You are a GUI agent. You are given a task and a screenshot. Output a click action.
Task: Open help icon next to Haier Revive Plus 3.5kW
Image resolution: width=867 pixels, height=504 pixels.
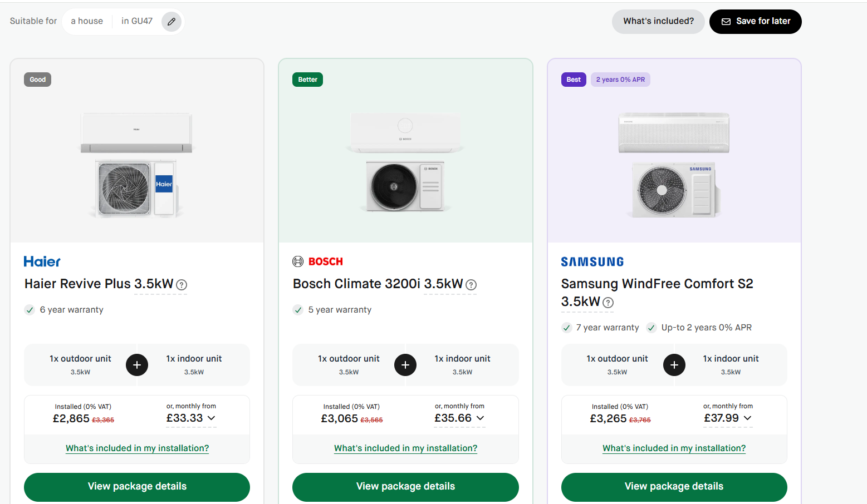182,285
